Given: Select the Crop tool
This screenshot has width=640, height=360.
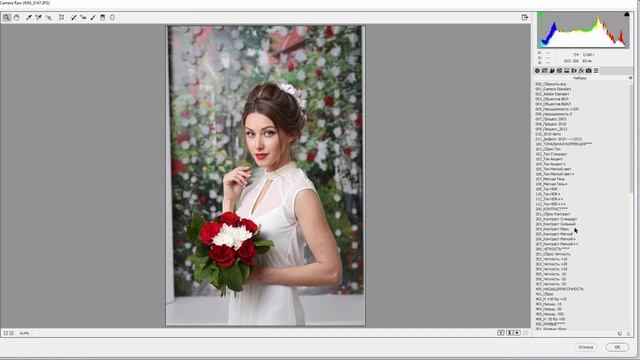Looking at the screenshot, I should 62,18.
